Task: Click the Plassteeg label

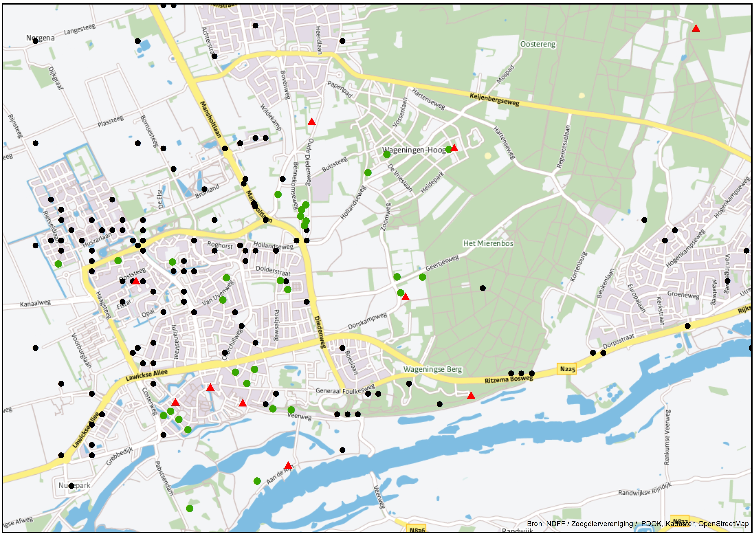Action: point(111,121)
